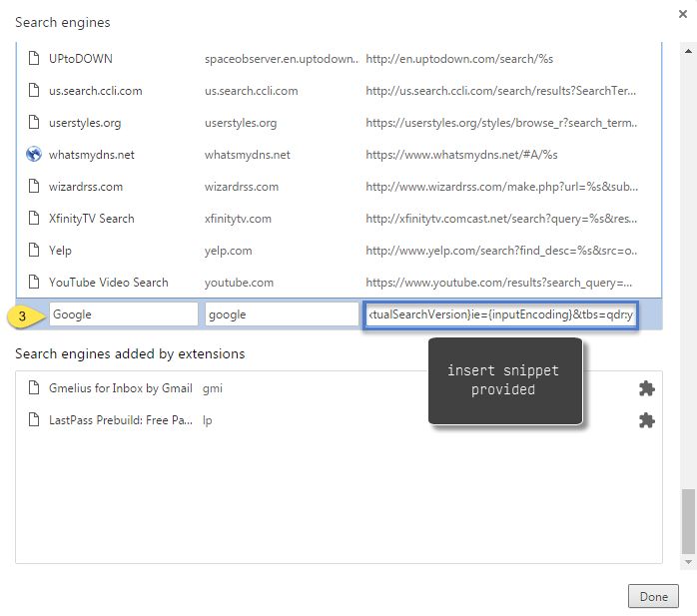Viewport: 697px width, 616px height.
Task: Click the whatsmydns.net keyword cell
Action: pos(248,155)
